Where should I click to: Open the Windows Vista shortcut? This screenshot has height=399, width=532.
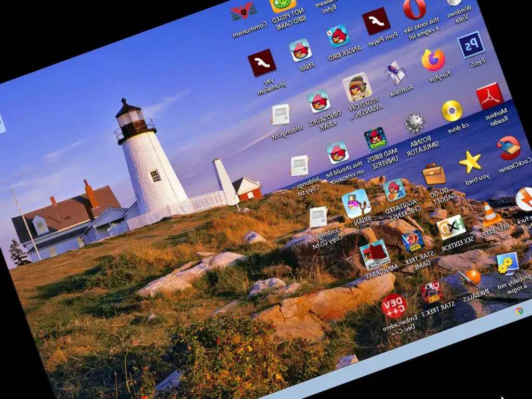point(455,2)
